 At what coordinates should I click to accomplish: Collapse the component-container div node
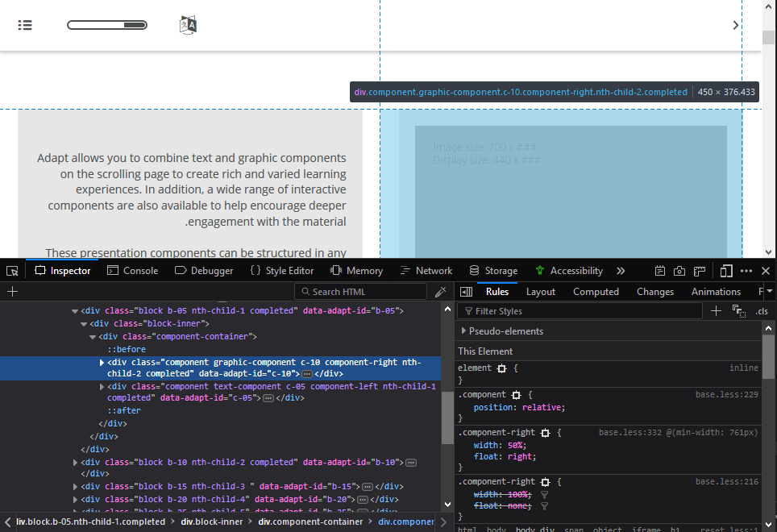[93, 337]
